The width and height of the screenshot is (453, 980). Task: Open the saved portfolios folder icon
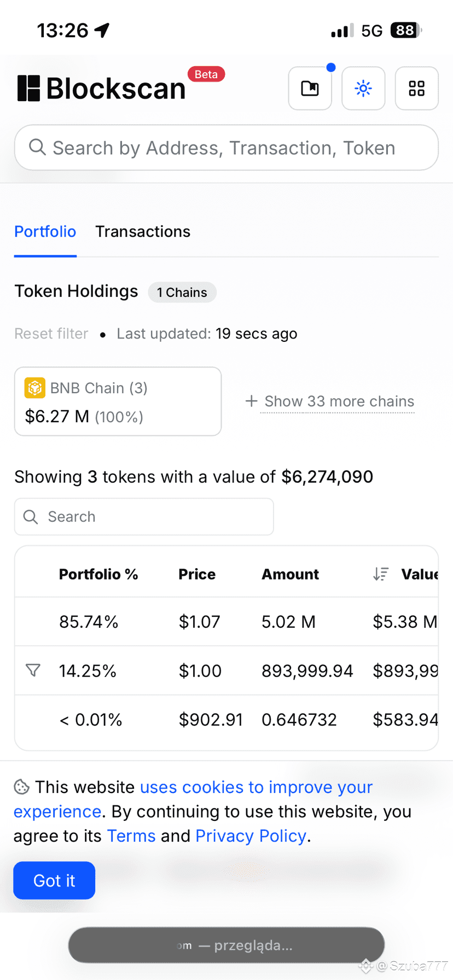coord(310,88)
